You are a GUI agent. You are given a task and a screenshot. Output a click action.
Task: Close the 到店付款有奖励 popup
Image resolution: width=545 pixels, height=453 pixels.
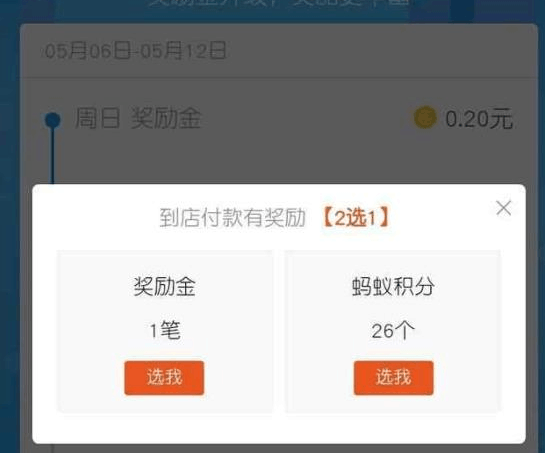(504, 208)
